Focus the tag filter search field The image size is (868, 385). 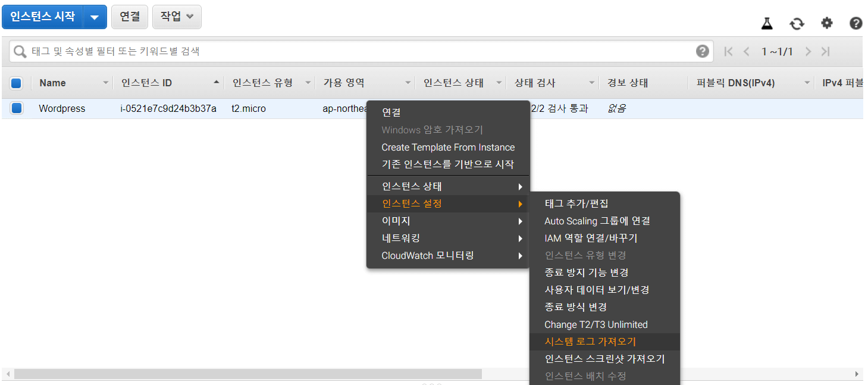(x=357, y=51)
